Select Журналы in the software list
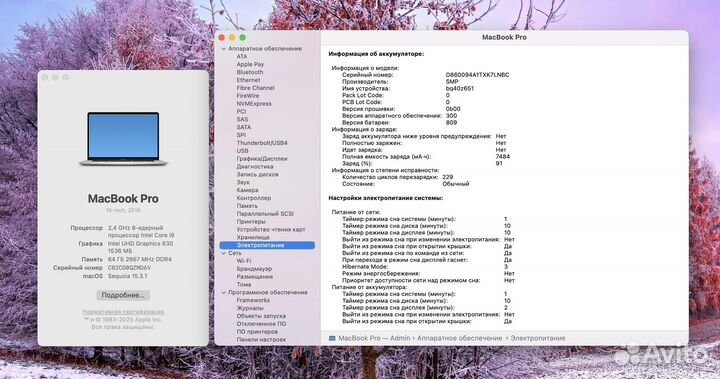This screenshot has height=379, width=720. tap(250, 308)
